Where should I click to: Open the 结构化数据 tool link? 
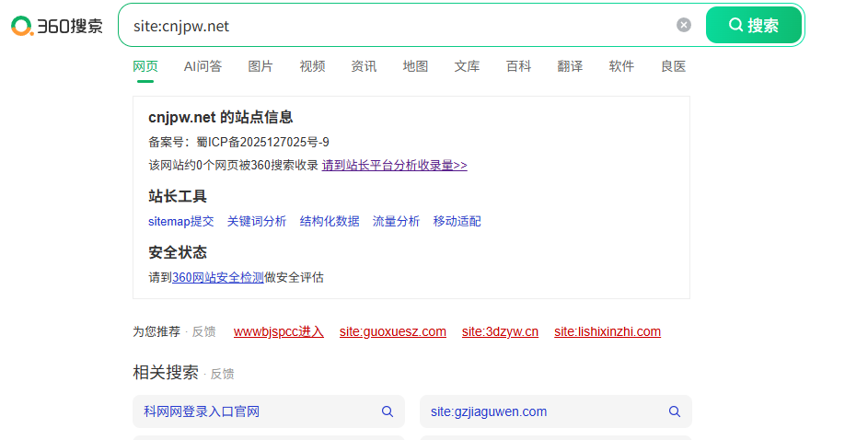point(330,222)
